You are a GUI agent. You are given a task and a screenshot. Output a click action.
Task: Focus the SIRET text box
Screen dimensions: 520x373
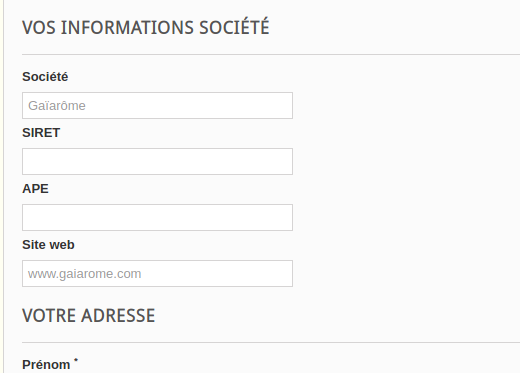(x=157, y=161)
